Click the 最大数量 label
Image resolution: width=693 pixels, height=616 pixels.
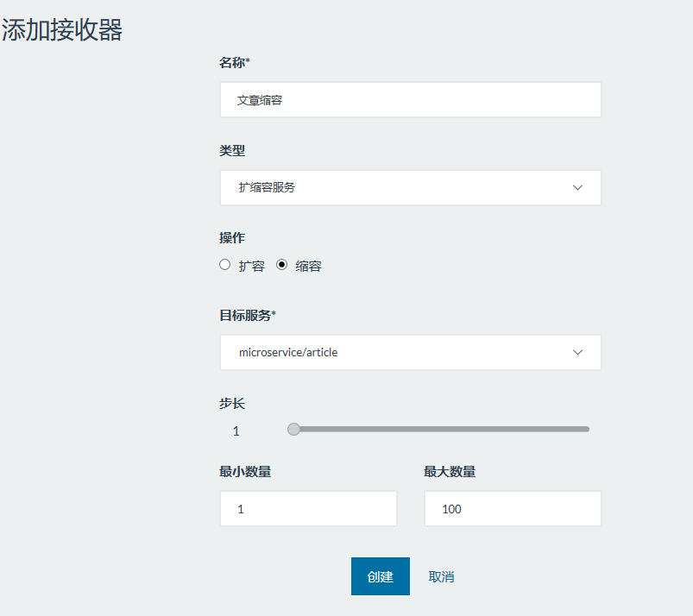click(450, 472)
